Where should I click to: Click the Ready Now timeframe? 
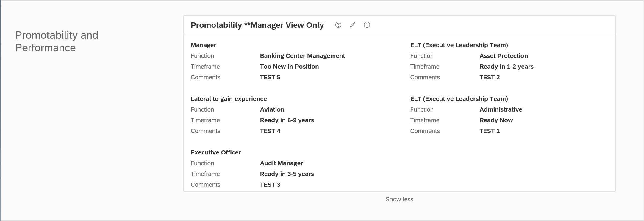[496, 120]
